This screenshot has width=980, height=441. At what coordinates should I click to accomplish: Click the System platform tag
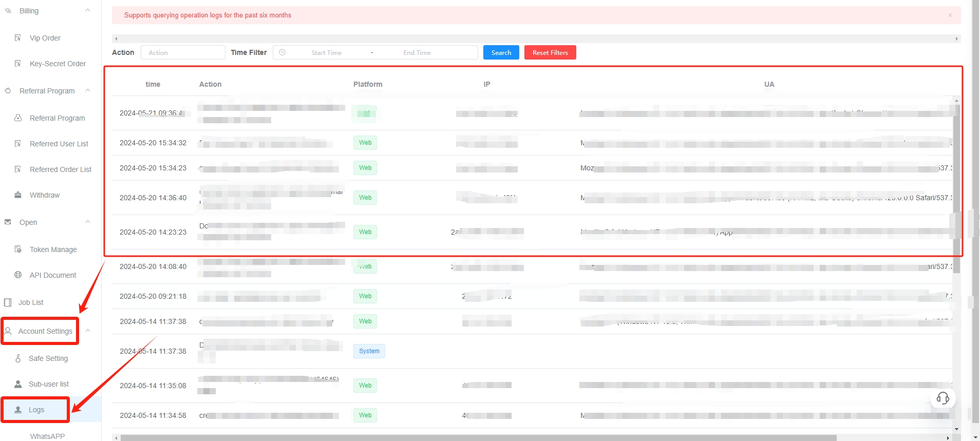click(369, 351)
